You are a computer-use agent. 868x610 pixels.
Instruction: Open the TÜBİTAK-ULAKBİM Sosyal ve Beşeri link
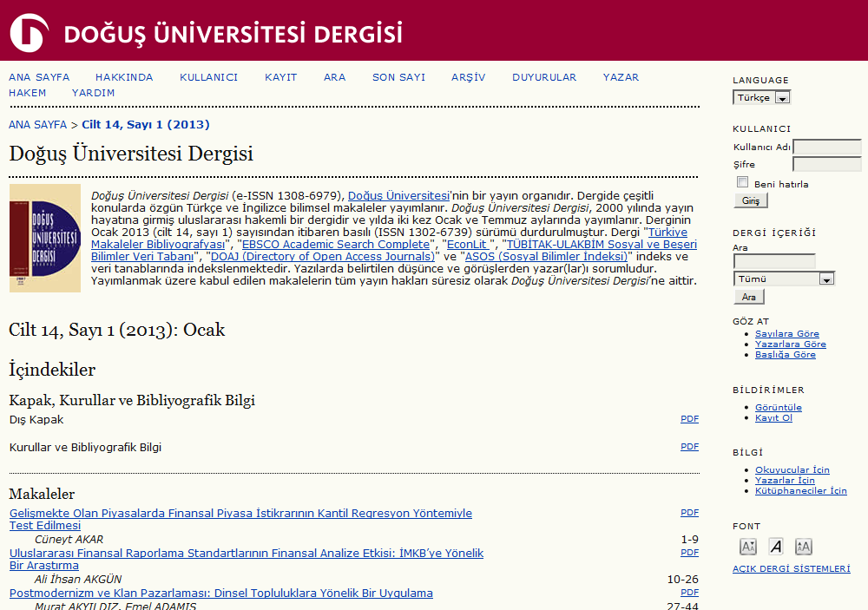click(x=602, y=245)
